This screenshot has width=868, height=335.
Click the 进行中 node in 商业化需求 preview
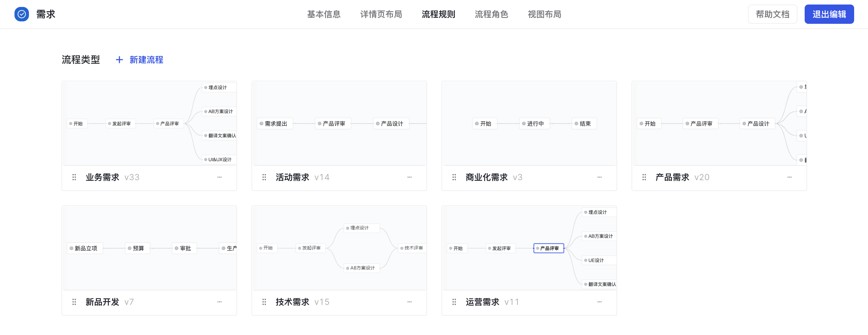point(534,124)
